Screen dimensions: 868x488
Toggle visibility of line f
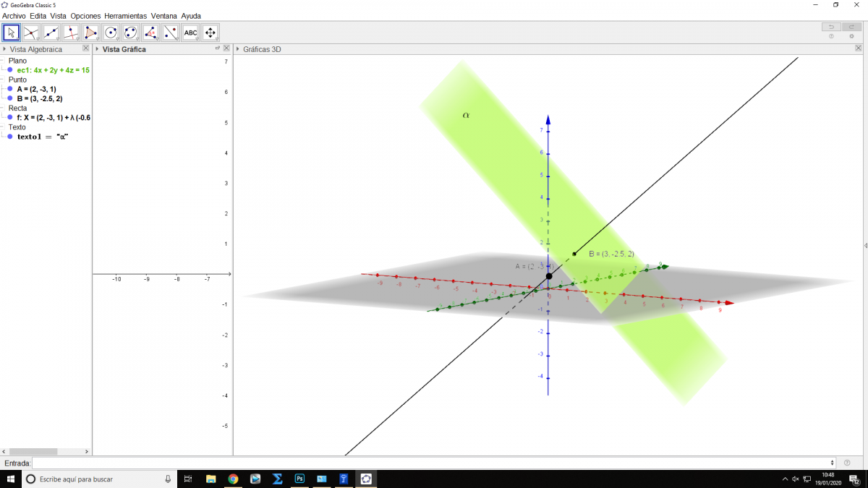tap(10, 117)
